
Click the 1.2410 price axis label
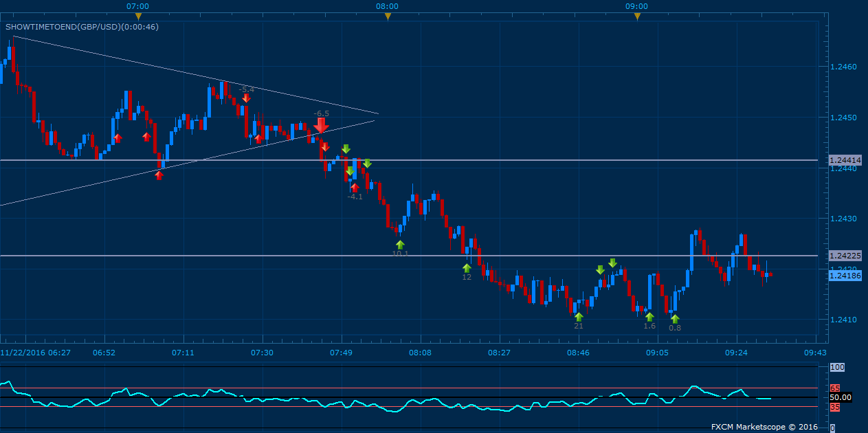pos(843,320)
